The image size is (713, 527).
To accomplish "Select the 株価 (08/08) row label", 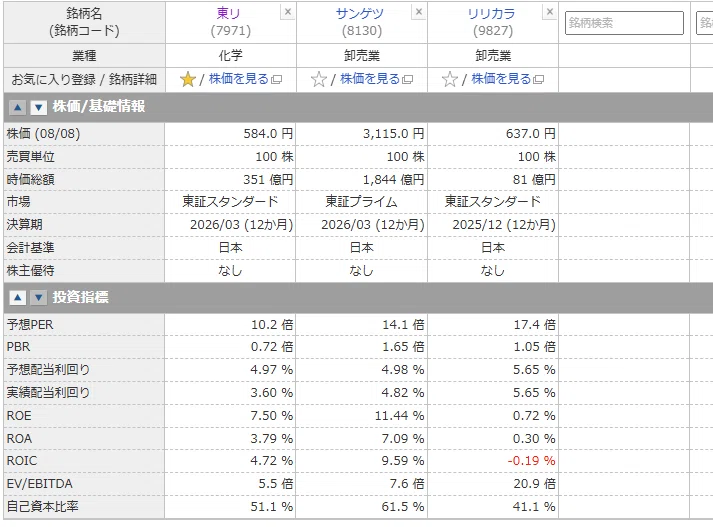I will pos(43,134).
